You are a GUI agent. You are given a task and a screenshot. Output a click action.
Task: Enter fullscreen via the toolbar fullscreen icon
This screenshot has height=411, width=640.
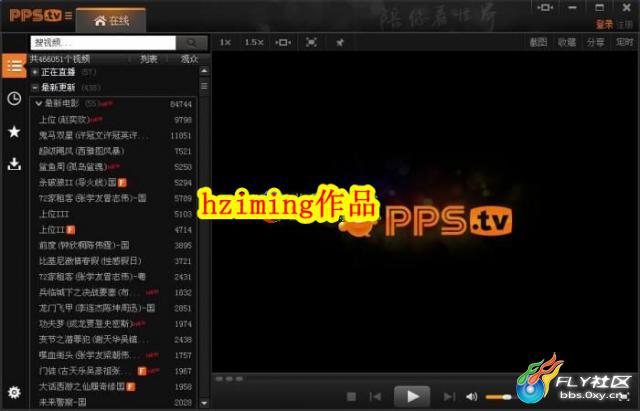coord(311,42)
